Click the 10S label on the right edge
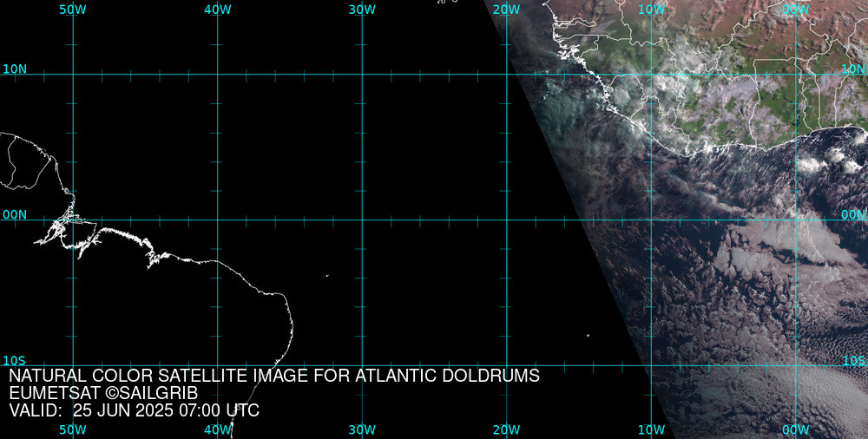 (x=853, y=361)
